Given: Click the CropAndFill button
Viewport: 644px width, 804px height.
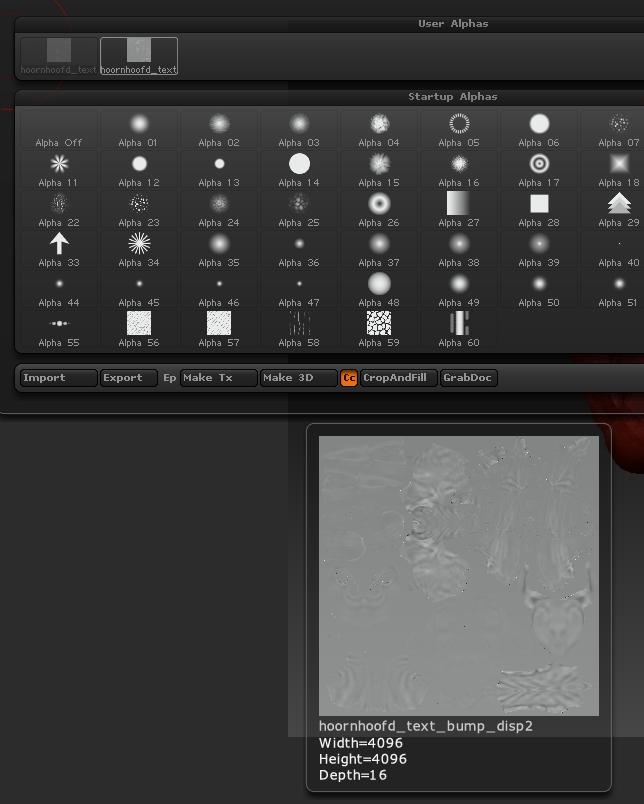Looking at the screenshot, I should click(x=399, y=378).
